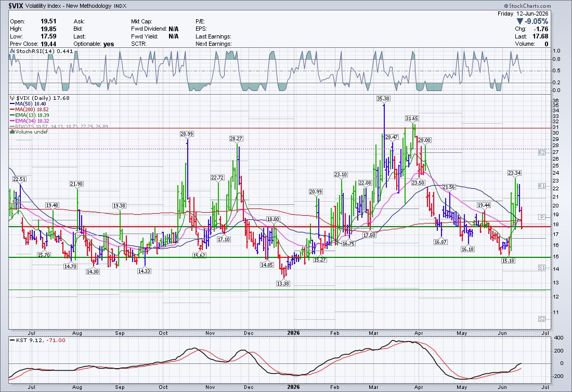Click the 23.34 June high label

pyautogui.click(x=514, y=173)
